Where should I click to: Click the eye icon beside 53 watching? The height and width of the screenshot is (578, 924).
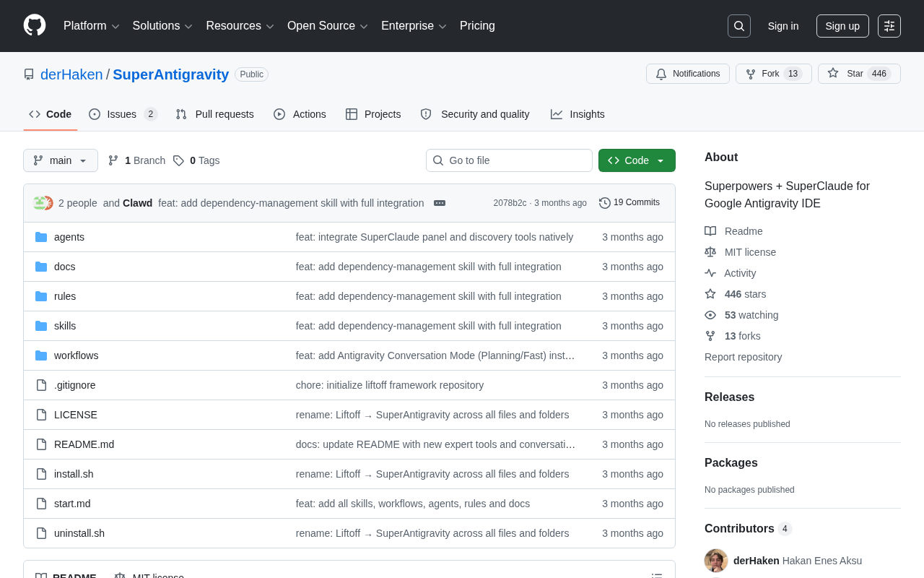pyautogui.click(x=710, y=315)
